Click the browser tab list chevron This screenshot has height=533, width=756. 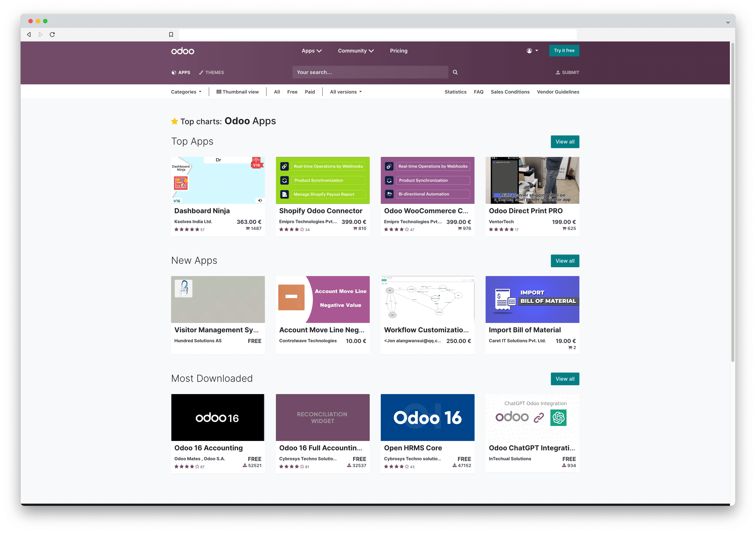click(728, 22)
